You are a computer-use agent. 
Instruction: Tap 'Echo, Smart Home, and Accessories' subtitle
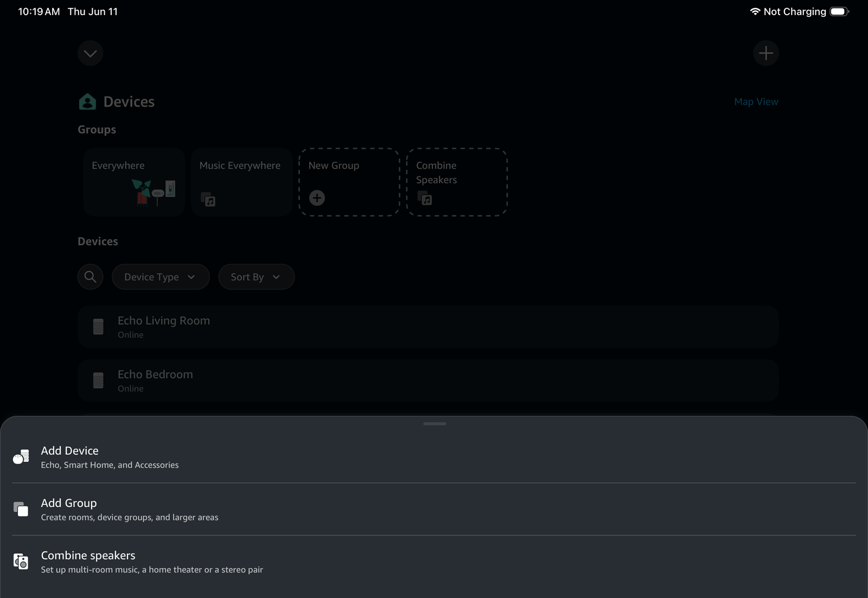tap(110, 465)
